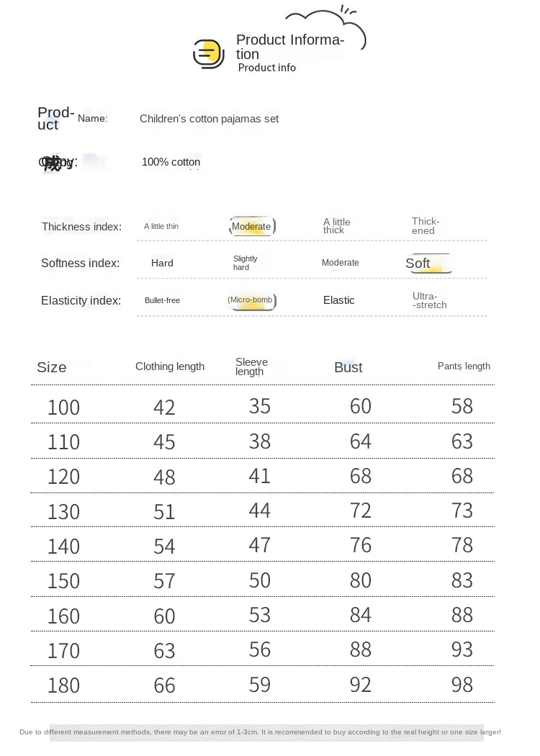Click the Clothing length column header

[x=170, y=366]
